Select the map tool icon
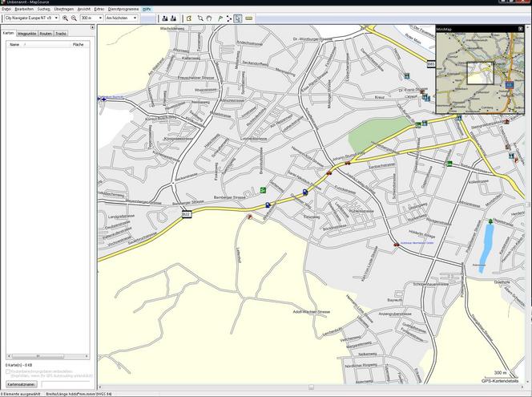The width and height of the screenshot is (532, 397). 189,18
